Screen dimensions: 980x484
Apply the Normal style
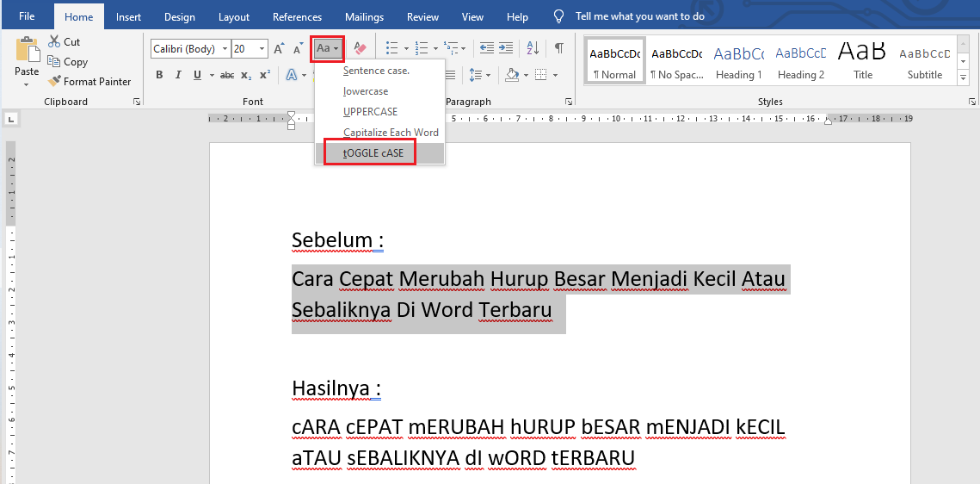[x=614, y=60]
